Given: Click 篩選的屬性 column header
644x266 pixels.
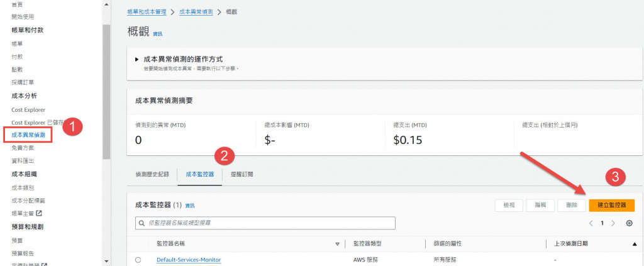Looking at the screenshot, I should pos(448,244).
